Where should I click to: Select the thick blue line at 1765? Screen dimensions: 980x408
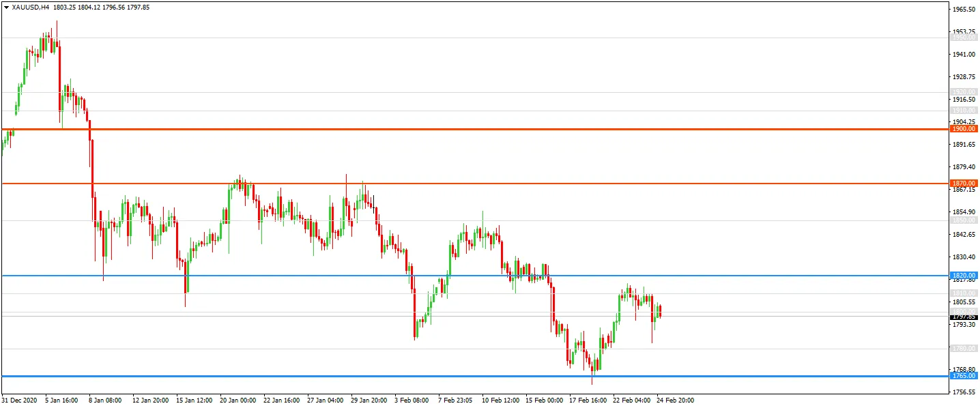click(x=475, y=376)
